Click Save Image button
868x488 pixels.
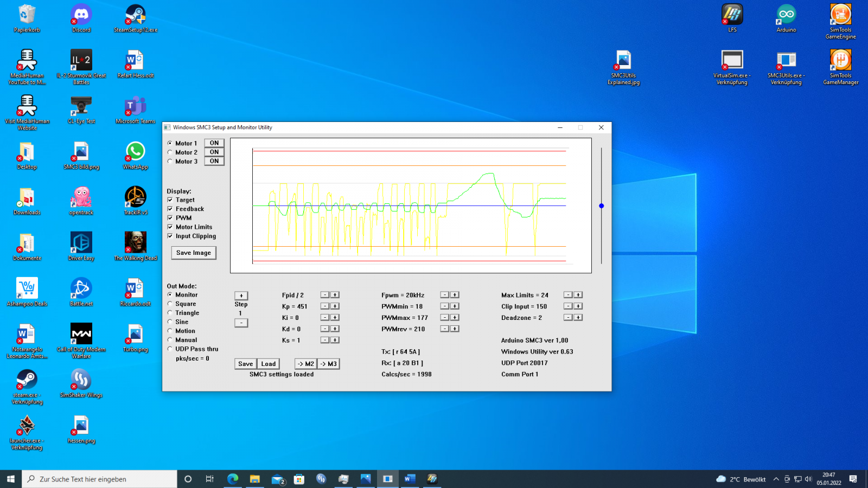coord(194,253)
